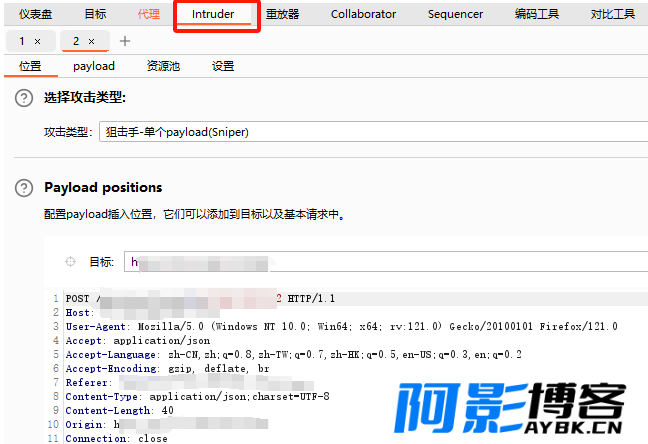Open the 资源池 resource pool sub-tab
648x444 pixels.
[163, 66]
